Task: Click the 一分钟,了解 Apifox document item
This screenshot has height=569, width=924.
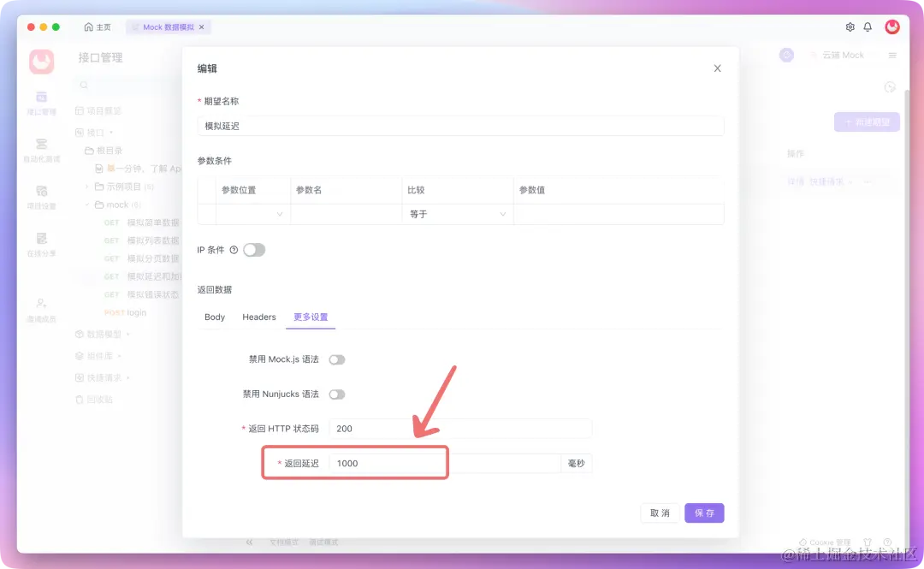Action: [138, 169]
